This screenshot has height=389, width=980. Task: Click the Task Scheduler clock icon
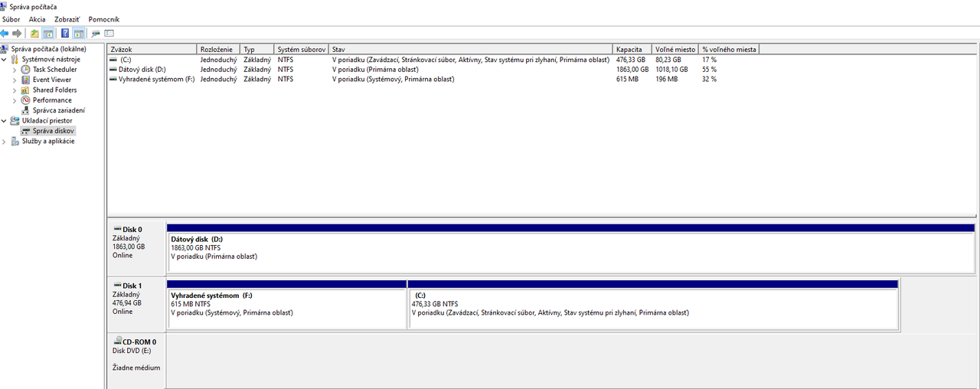(x=26, y=69)
